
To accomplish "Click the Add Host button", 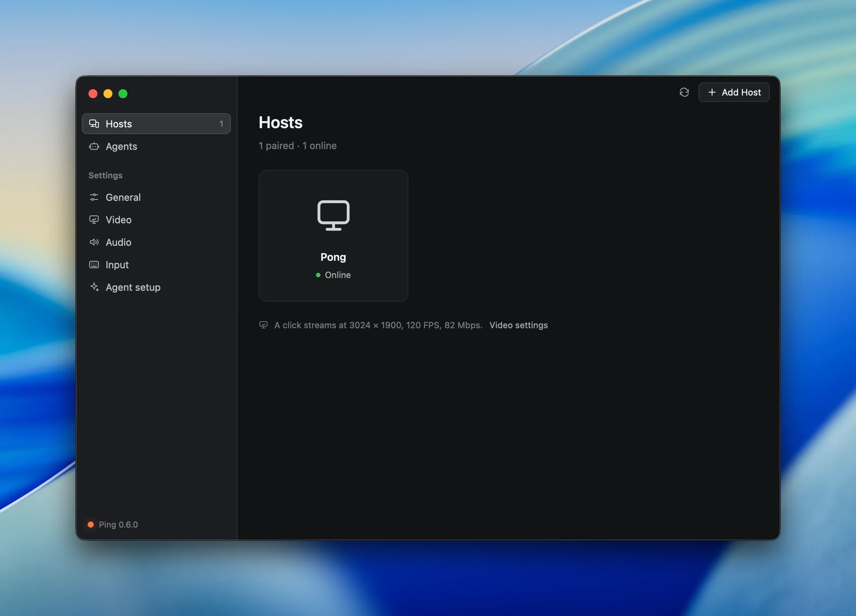I will pos(734,93).
